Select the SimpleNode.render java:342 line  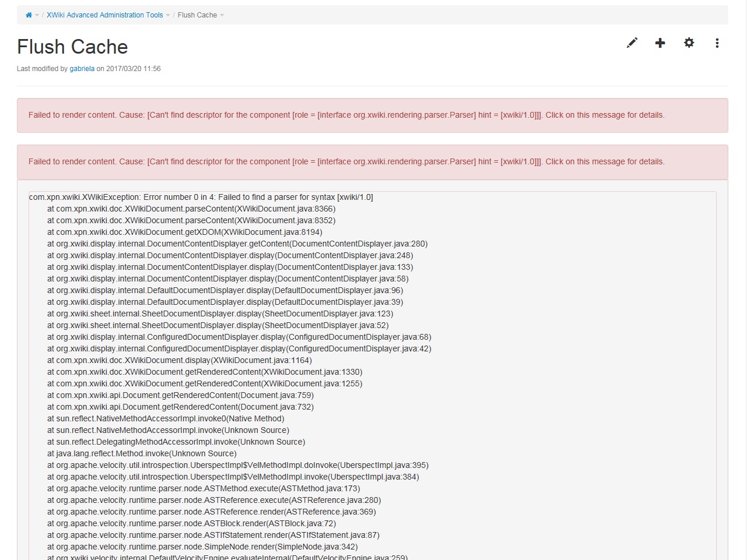pos(202,547)
